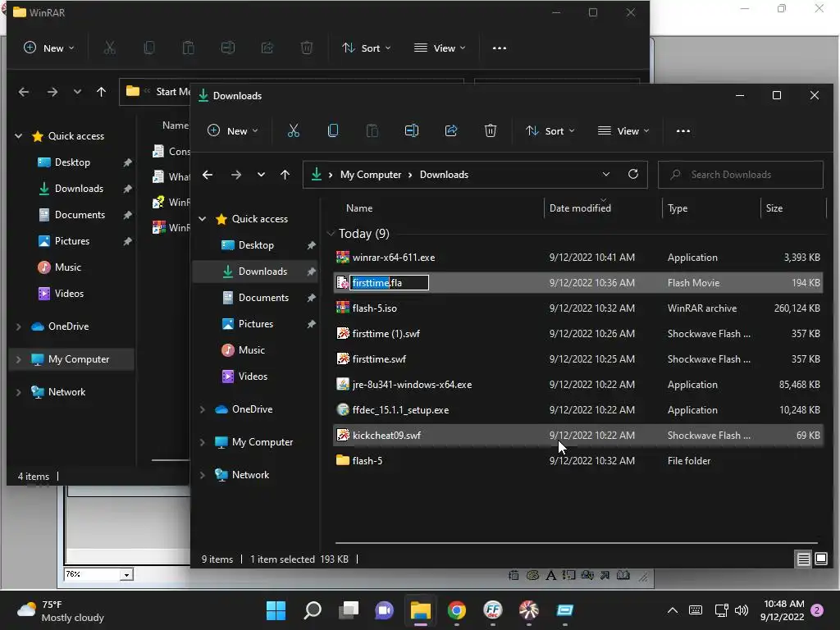Click the Rename icon in Downloads toolbar
Screen dimensions: 840x630
pos(412,130)
